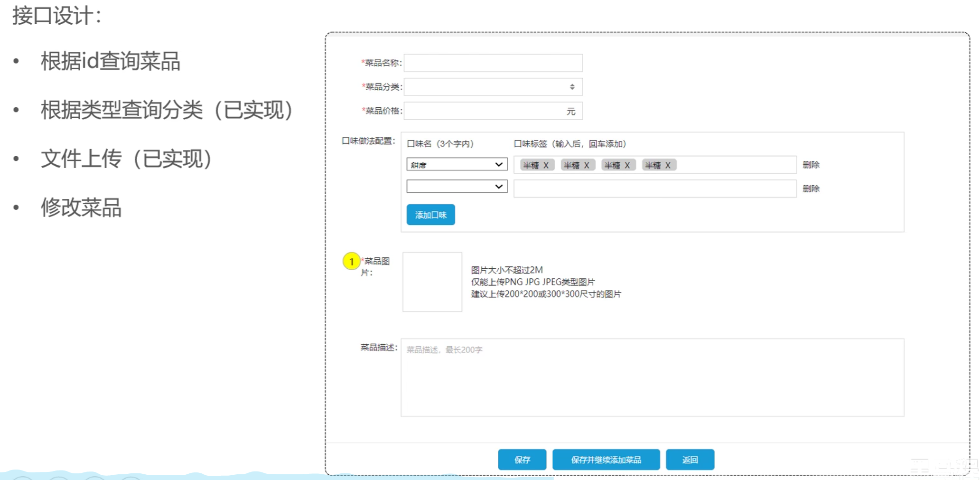The height and width of the screenshot is (480, 980).
Task: Click the empty second-row flavor tag input
Action: pos(654,188)
